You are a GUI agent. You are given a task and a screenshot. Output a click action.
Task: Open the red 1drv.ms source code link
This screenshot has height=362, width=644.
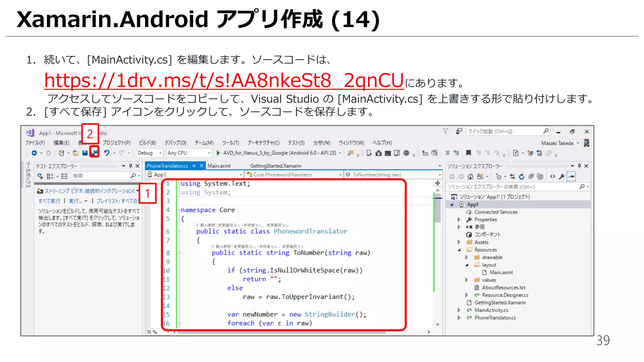pos(224,80)
